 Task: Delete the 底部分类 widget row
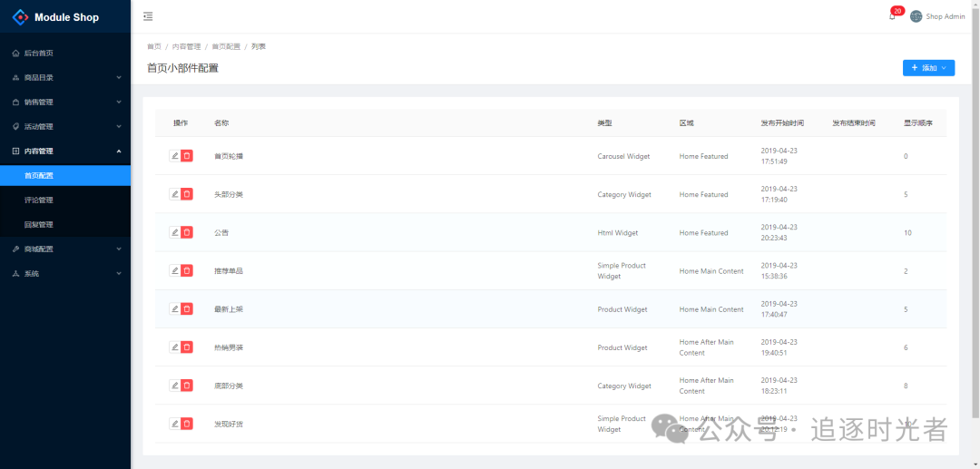point(187,386)
